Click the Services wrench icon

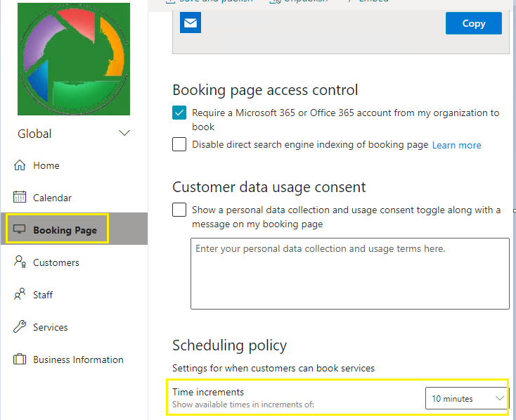tap(20, 326)
